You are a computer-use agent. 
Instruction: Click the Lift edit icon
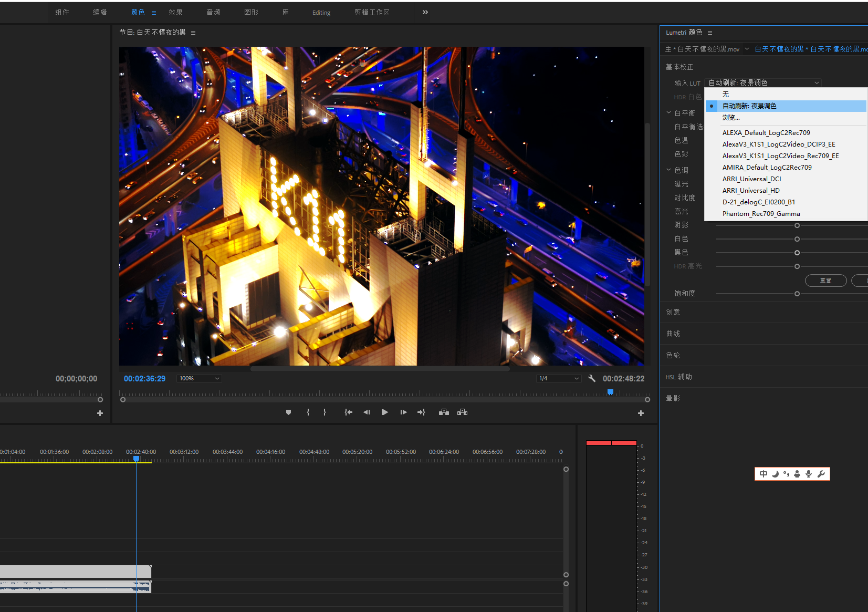444,412
